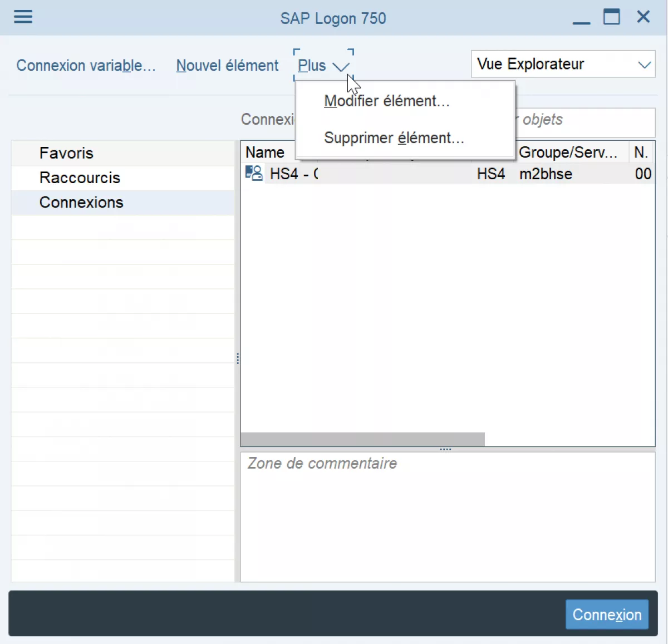Choose Supprimer élément… menu entry

tap(394, 138)
